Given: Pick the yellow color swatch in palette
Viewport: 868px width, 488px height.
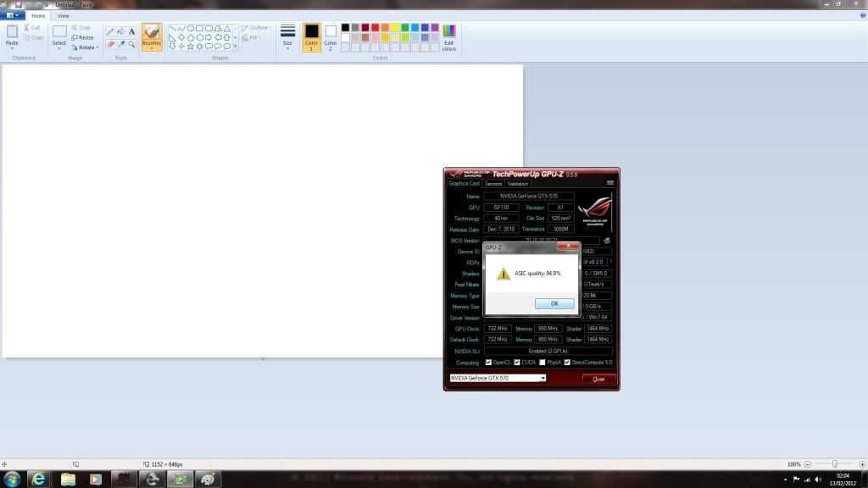Looking at the screenshot, I should (x=395, y=28).
